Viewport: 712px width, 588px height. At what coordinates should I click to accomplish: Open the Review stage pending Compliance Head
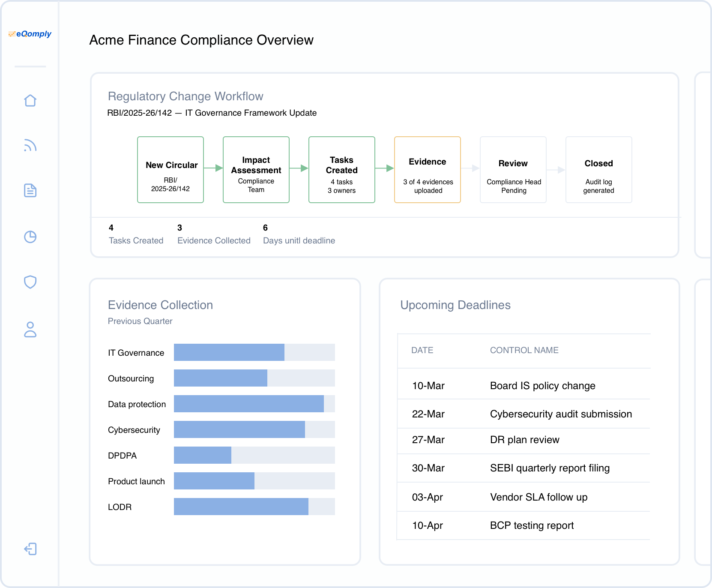pyautogui.click(x=513, y=170)
